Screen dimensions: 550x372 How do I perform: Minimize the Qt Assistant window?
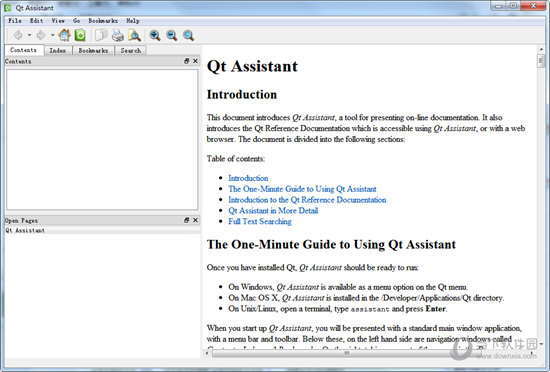(498, 6)
